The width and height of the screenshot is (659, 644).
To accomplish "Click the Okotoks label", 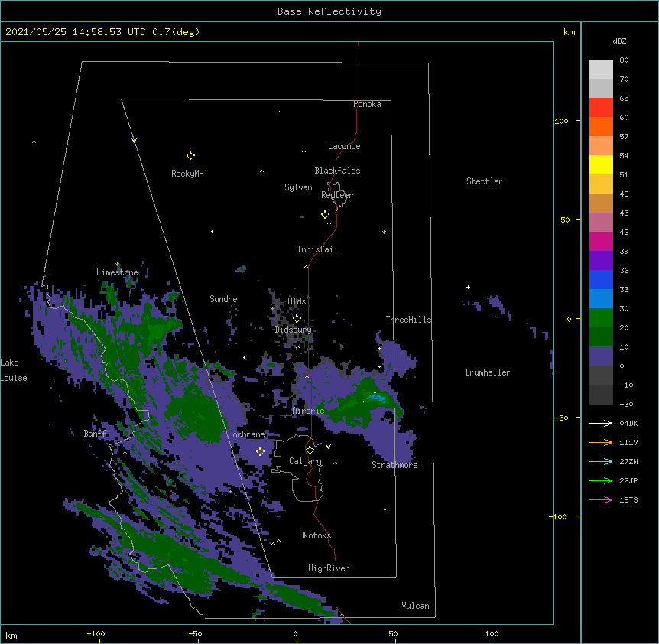I will [315, 535].
